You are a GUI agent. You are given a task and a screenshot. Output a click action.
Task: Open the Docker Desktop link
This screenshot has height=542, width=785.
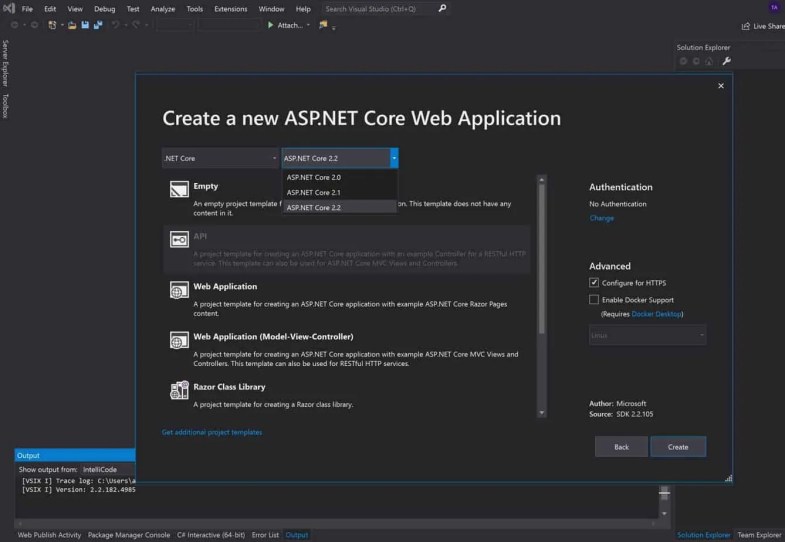(x=656, y=314)
